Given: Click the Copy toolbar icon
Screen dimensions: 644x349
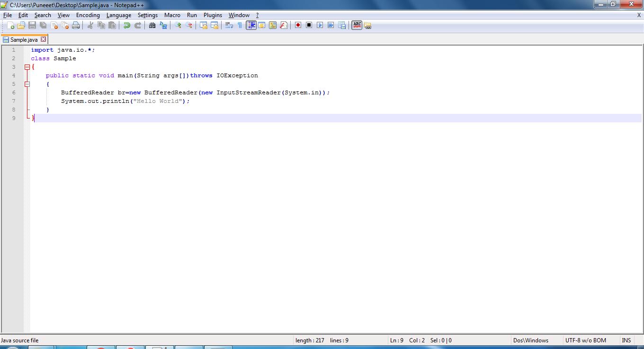Looking at the screenshot, I should (x=101, y=25).
